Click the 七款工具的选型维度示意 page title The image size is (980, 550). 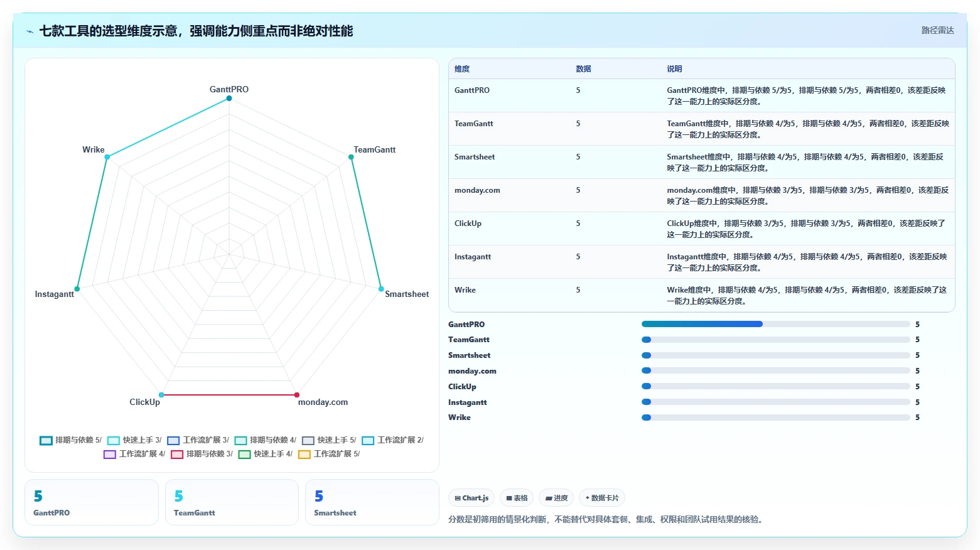[x=196, y=31]
